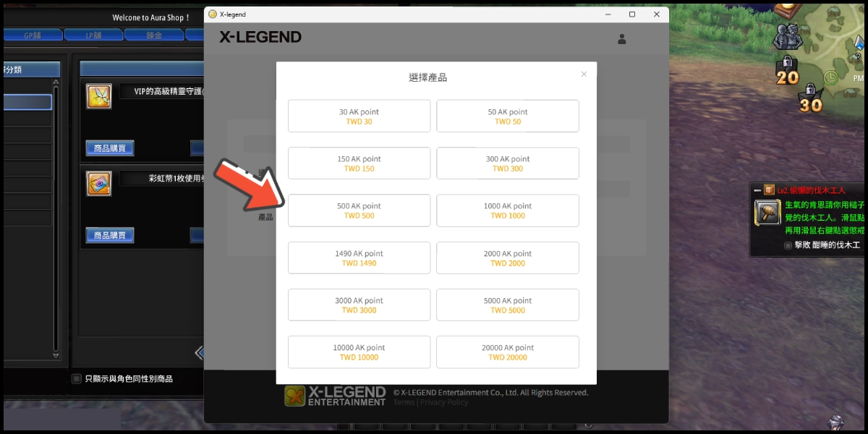Toggle the 擊敗 quest objective checkbox
The image size is (868, 434).
pyautogui.click(x=788, y=245)
